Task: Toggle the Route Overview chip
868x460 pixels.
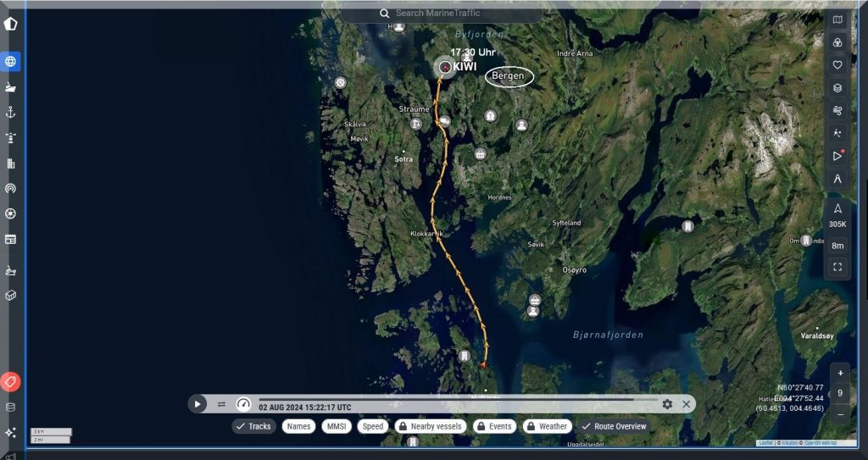Action: pos(614,426)
